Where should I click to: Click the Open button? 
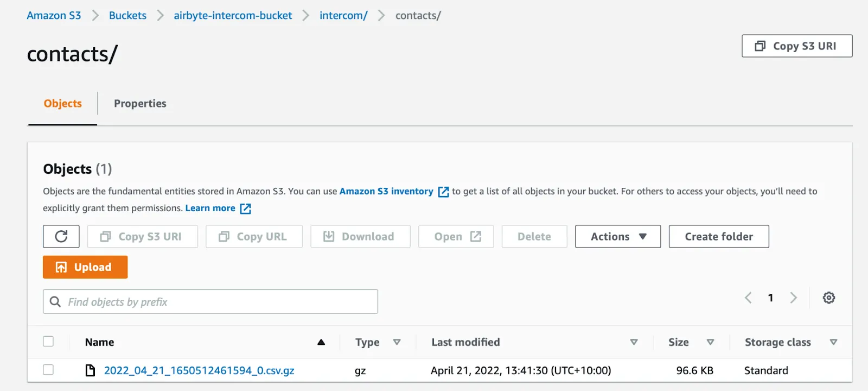click(x=456, y=236)
